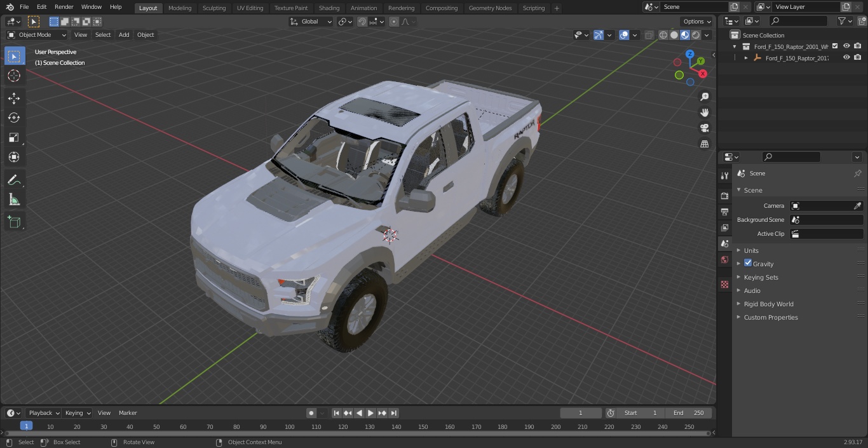Open the Output properties tab
The height and width of the screenshot is (448, 868).
point(724,212)
